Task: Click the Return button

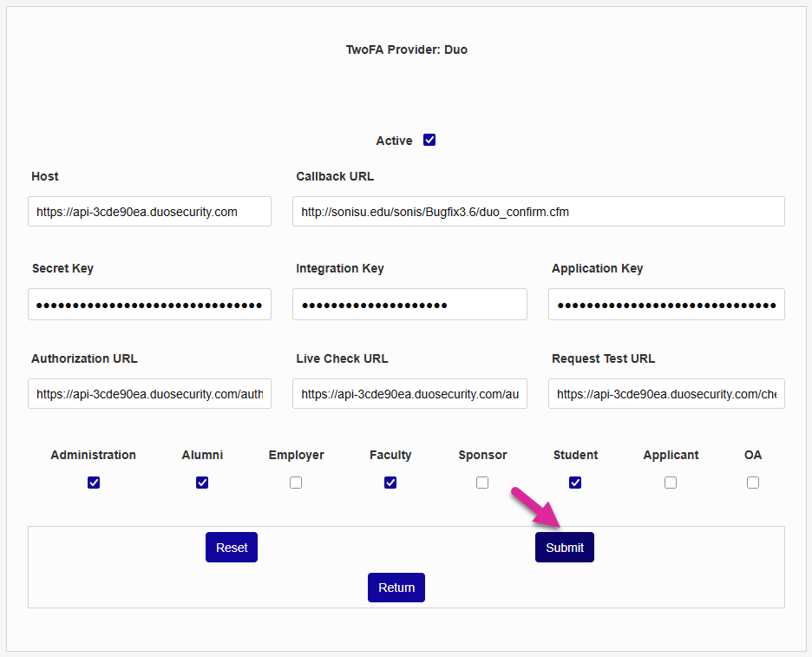Action: click(396, 588)
